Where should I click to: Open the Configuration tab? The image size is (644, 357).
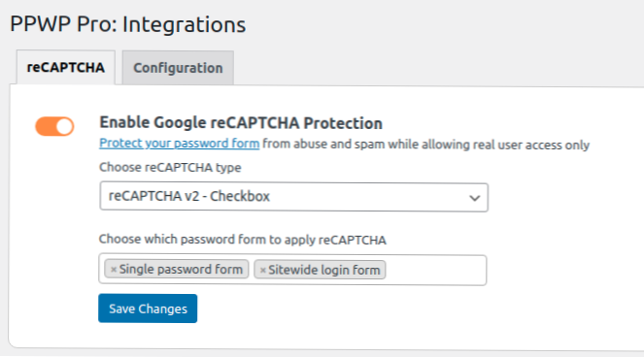tap(178, 68)
